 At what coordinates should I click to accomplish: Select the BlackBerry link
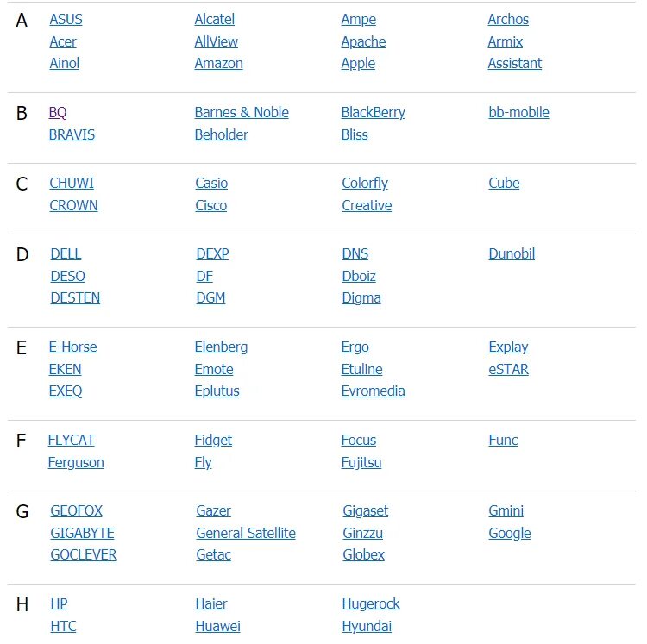[373, 112]
